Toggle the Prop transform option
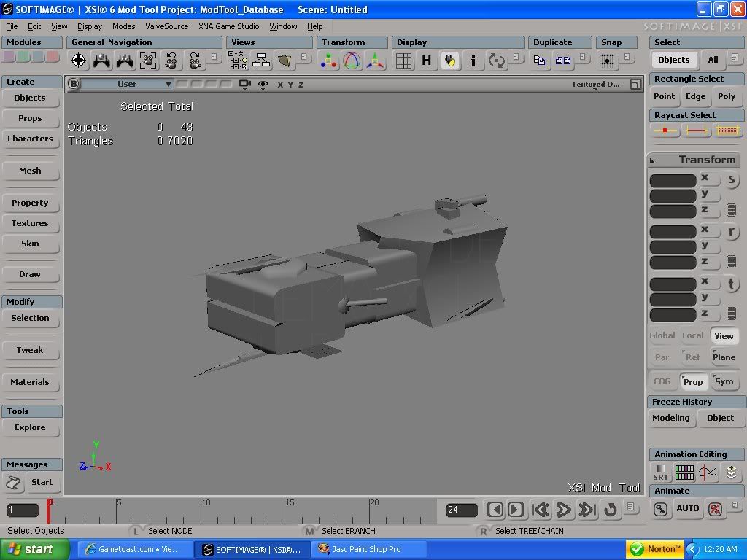 click(693, 382)
